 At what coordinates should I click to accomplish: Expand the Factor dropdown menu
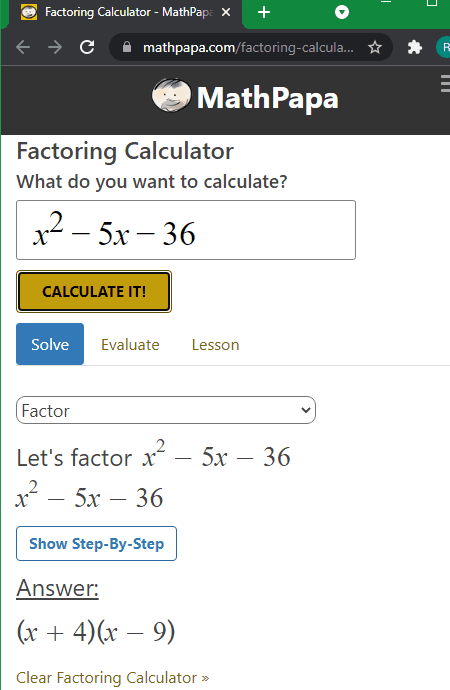click(x=166, y=410)
